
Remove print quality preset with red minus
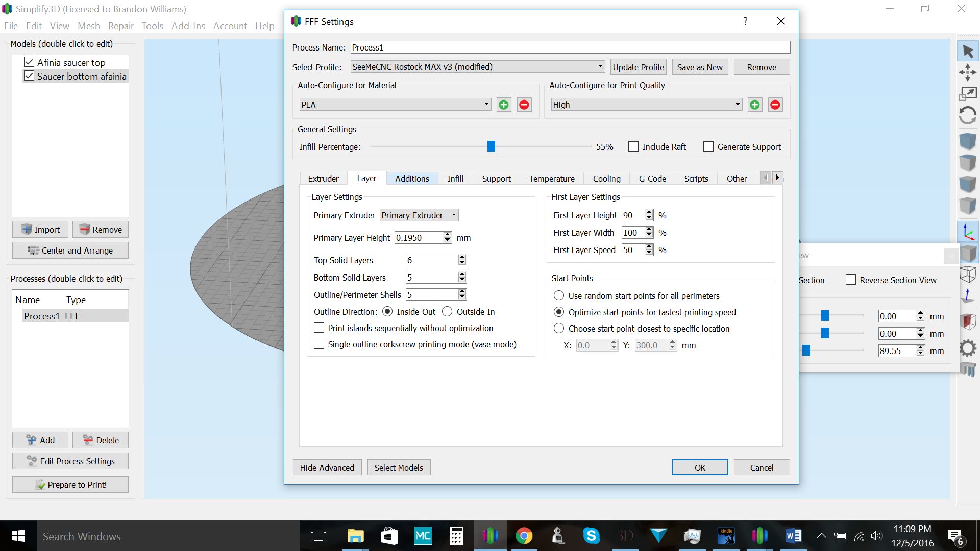[775, 105]
